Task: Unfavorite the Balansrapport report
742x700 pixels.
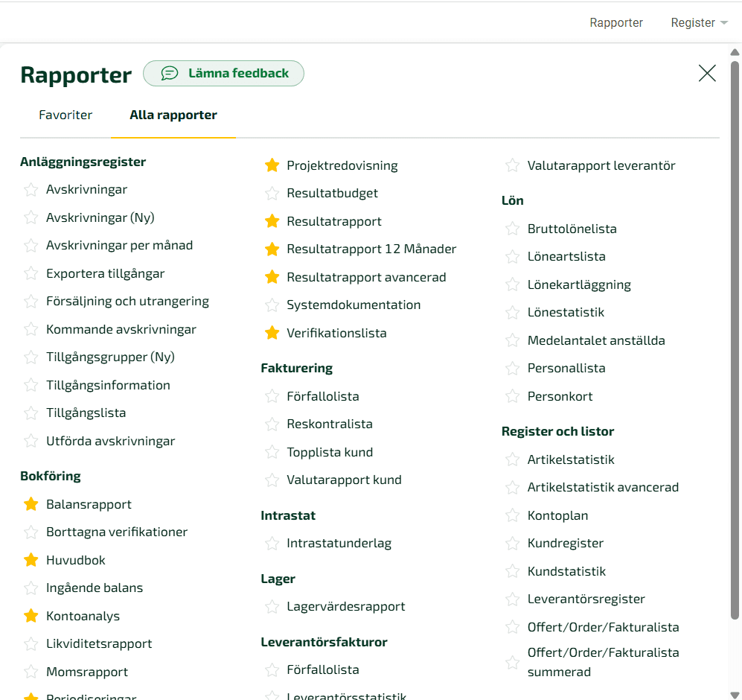Action: (31, 504)
